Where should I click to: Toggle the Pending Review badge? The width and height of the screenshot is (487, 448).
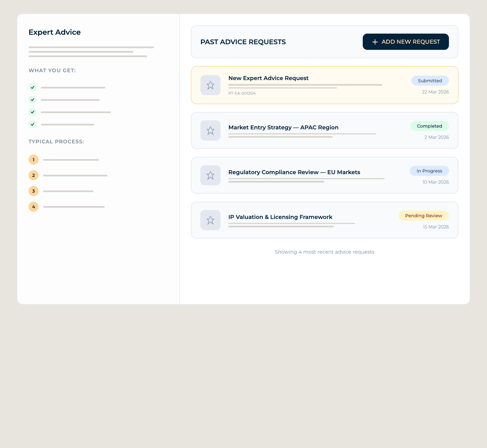click(423, 216)
